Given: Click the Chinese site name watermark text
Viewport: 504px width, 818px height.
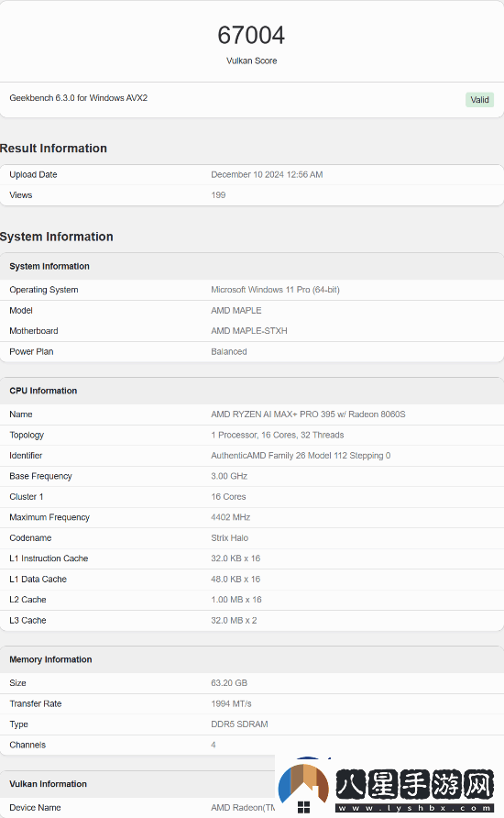Looking at the screenshot, I should [415, 785].
